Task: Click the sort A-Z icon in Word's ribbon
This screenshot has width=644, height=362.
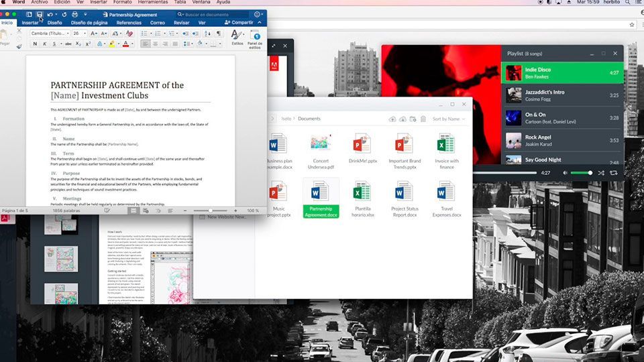Action: 207,34
